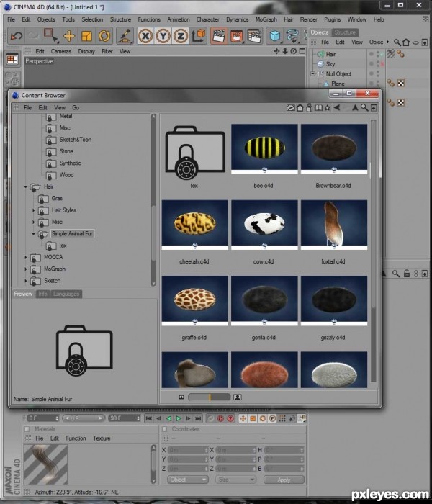The image size is (432, 504).
Task: Click the X position input field
Action: tap(188, 450)
